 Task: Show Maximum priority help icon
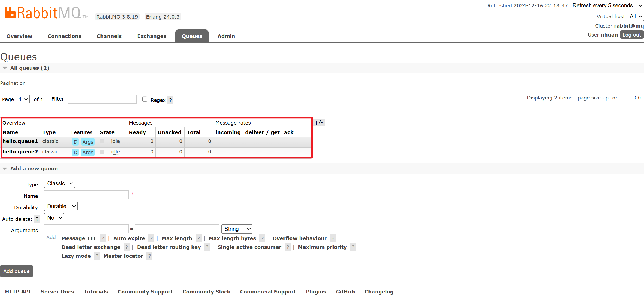(x=353, y=247)
